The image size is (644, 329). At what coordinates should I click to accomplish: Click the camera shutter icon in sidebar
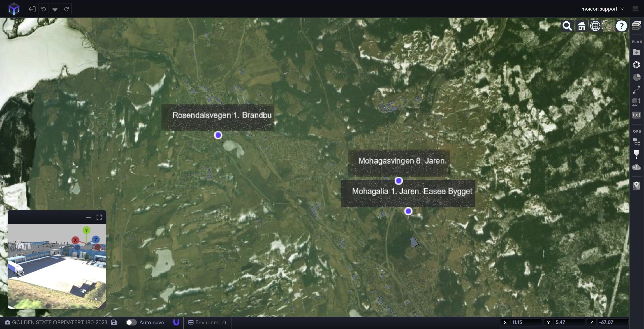click(x=636, y=65)
